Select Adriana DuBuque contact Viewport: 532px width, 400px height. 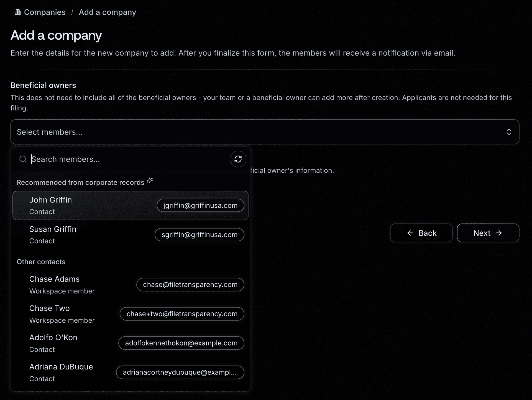click(130, 372)
